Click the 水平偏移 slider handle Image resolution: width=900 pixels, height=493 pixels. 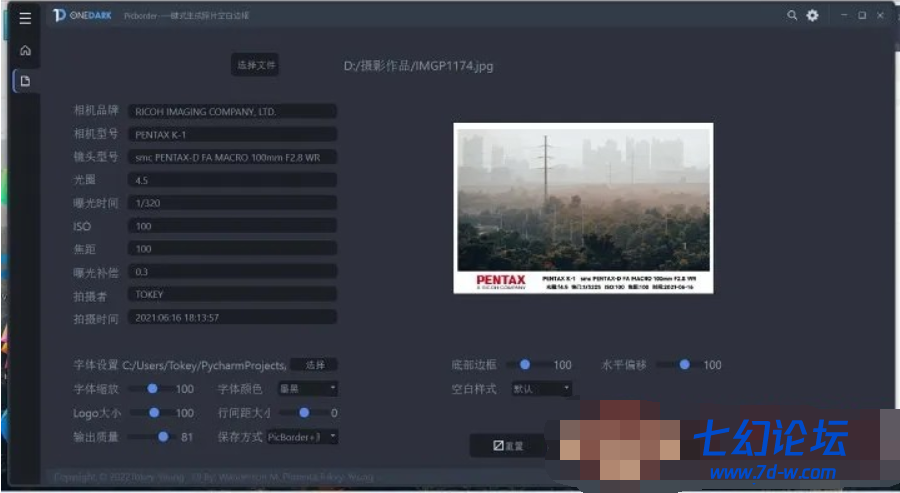[685, 365]
